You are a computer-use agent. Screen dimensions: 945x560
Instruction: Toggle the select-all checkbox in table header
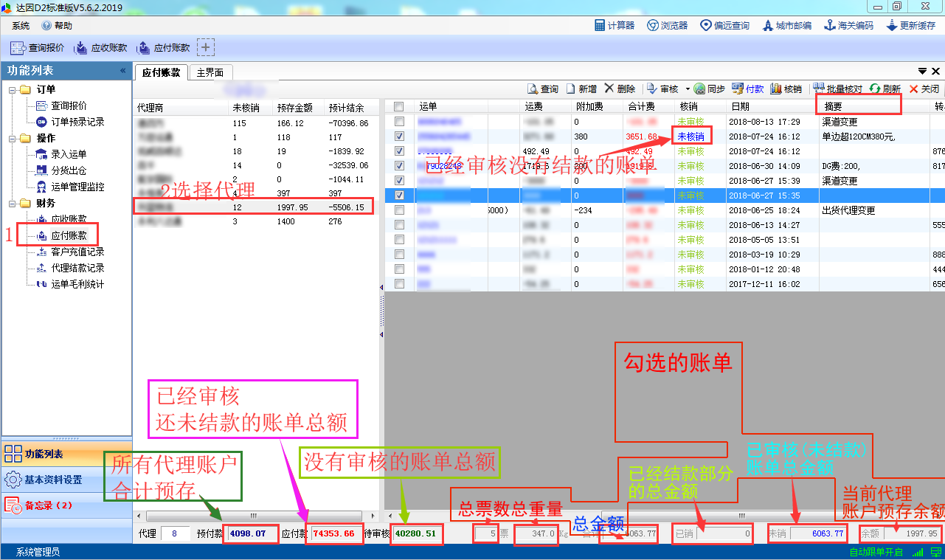pos(399,107)
